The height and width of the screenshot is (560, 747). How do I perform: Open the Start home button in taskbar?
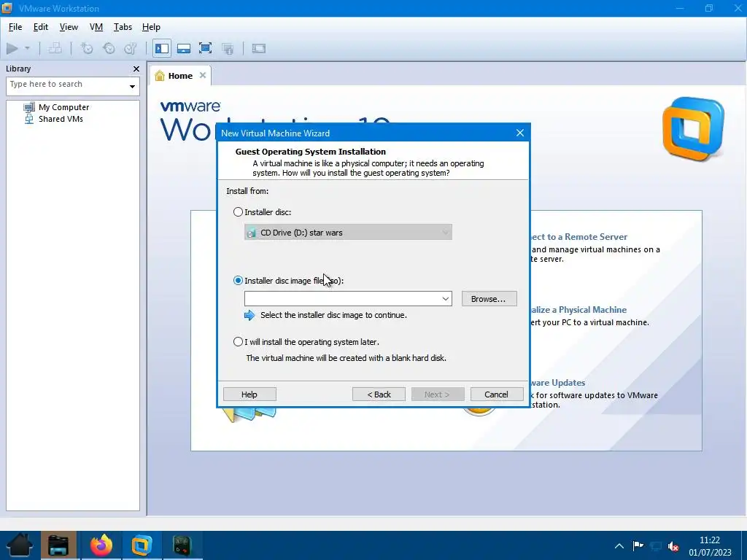click(19, 545)
